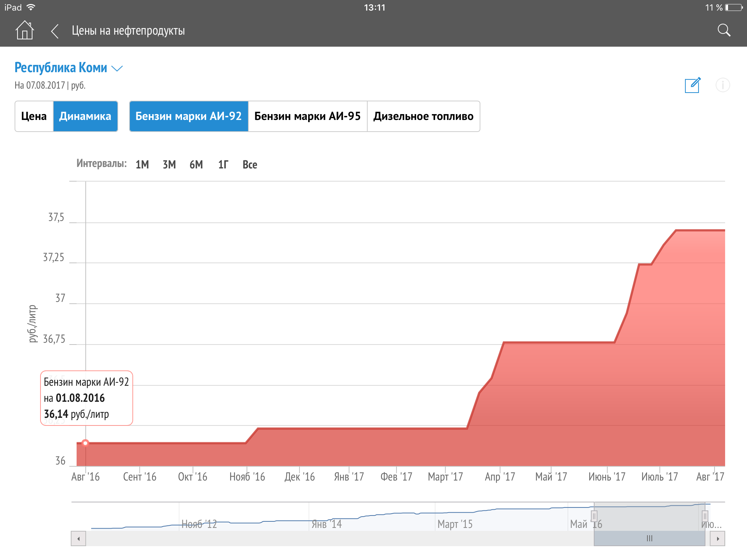Click the horizontal scrollbar thumb

coord(649,538)
